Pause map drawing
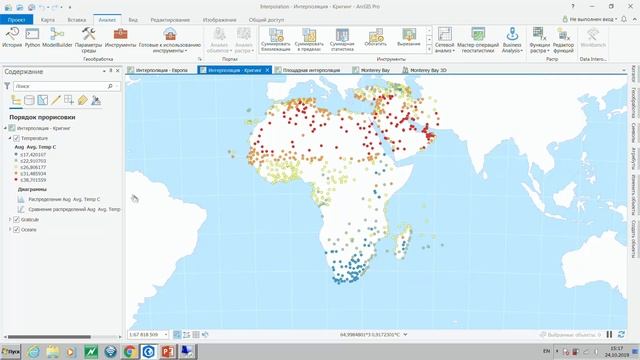Image resolution: width=640 pixels, height=360 pixels. (x=609, y=334)
